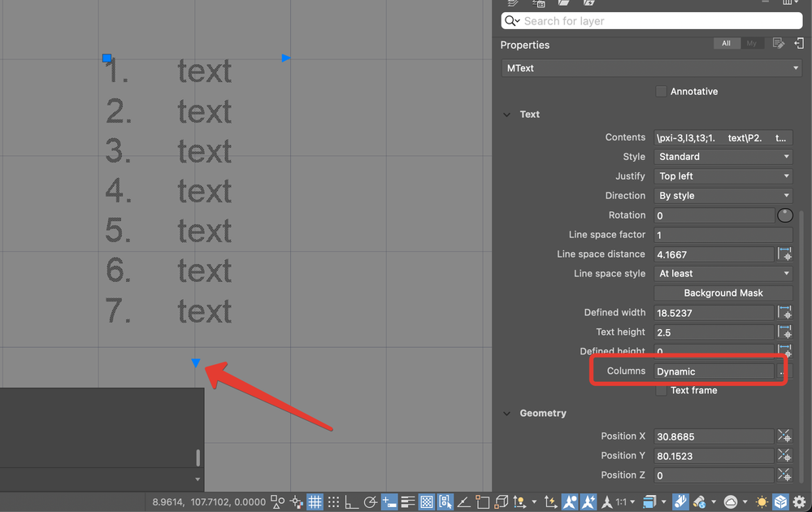Click the At least line space style button

[723, 273]
